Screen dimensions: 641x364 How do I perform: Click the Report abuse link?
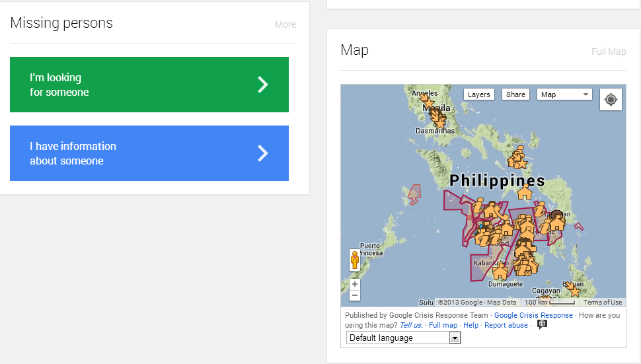point(506,325)
